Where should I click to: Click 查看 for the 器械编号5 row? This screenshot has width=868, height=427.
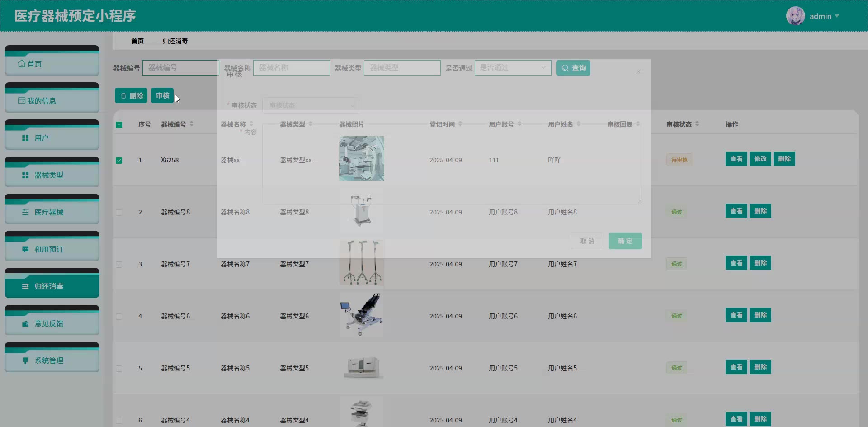736,367
